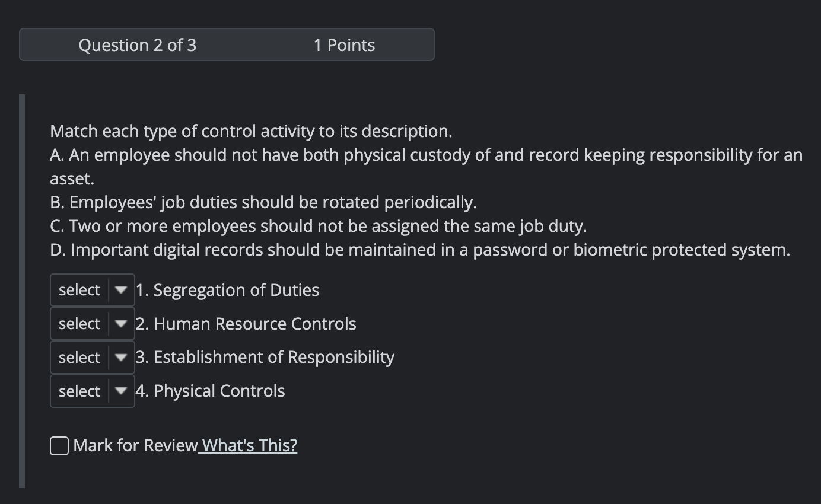Viewport: 821px width, 504px height.
Task: Click the Physical Controls item text
Action: click(209, 391)
